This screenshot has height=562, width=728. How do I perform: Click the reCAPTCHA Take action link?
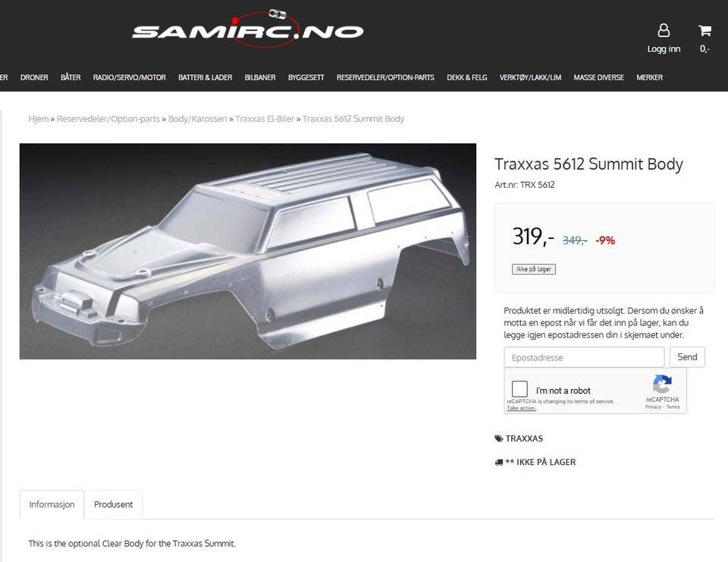pos(522,408)
